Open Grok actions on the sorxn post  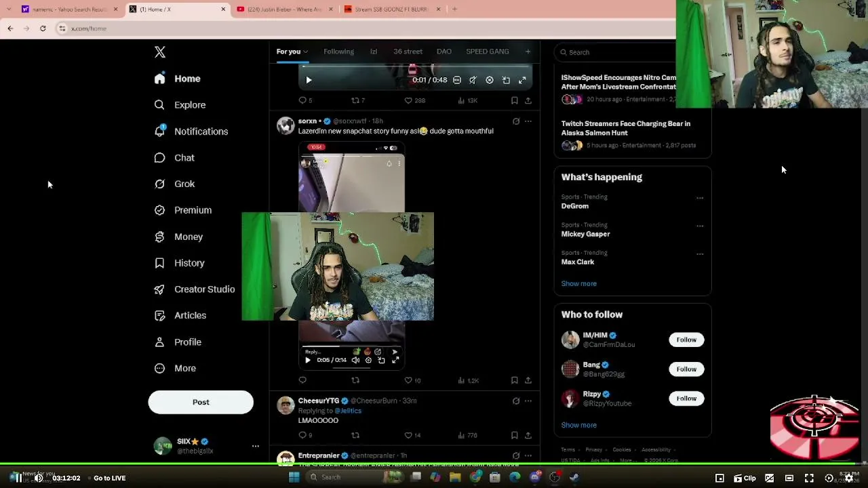[516, 121]
